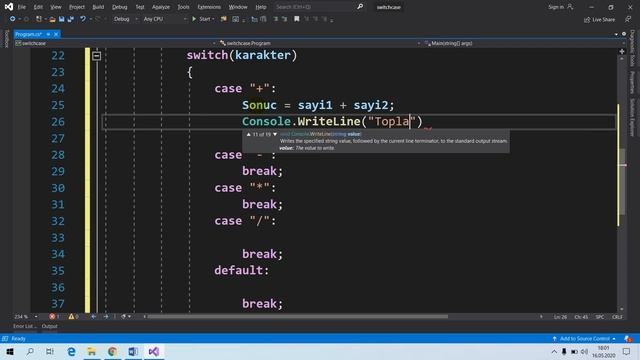The height and width of the screenshot is (360, 640).
Task: Open the switchcase project navigation dropdown
Action: pyautogui.click(x=115, y=43)
